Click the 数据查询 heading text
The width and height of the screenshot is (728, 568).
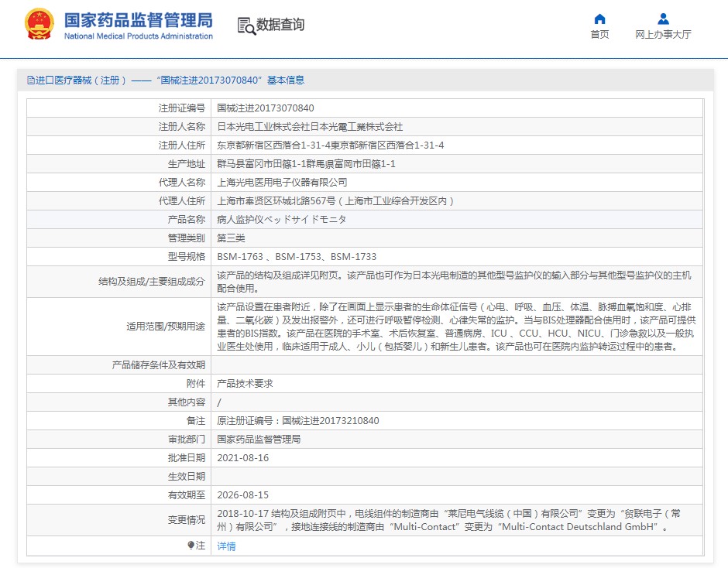(x=280, y=25)
